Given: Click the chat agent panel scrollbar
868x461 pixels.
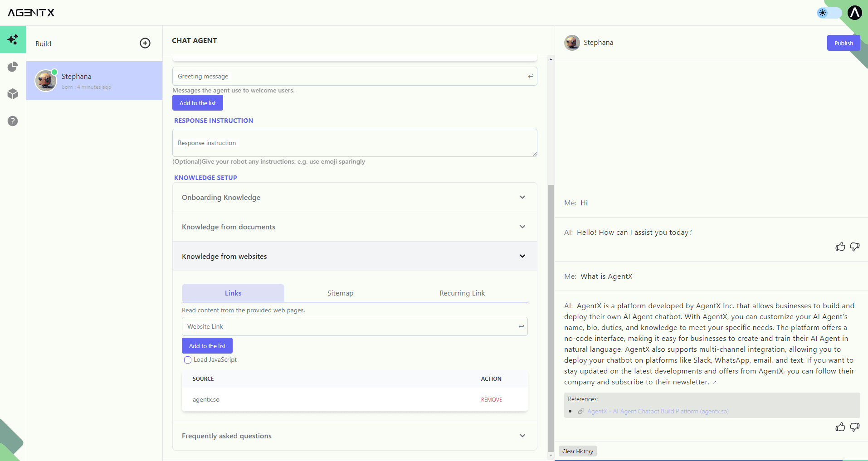Looking at the screenshot, I should (x=551, y=318).
